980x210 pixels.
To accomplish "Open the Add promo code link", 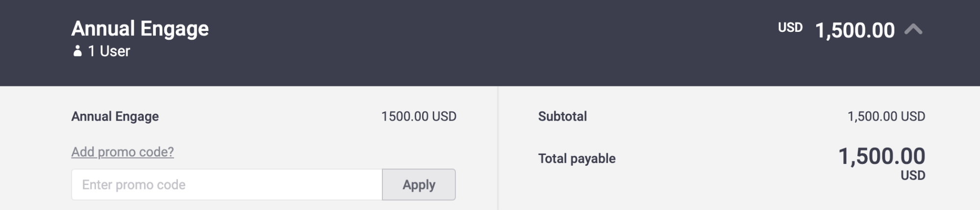I will click(x=123, y=152).
